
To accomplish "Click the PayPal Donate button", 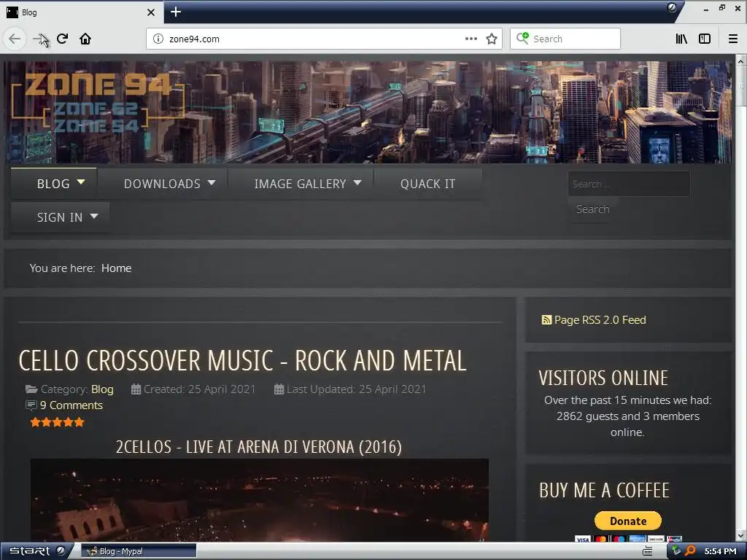I will pyautogui.click(x=628, y=521).
